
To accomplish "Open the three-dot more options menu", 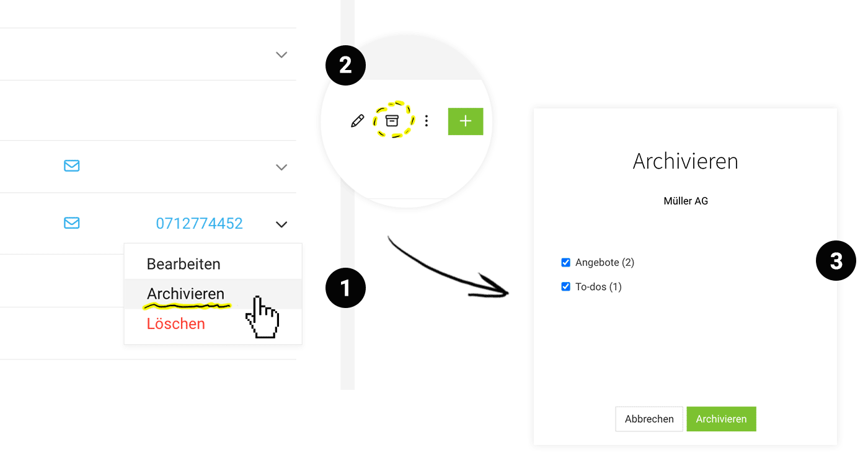I will [x=426, y=121].
